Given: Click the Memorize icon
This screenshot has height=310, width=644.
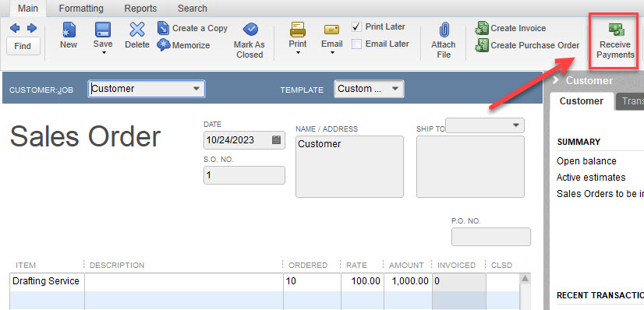Looking at the screenshot, I should tap(164, 45).
